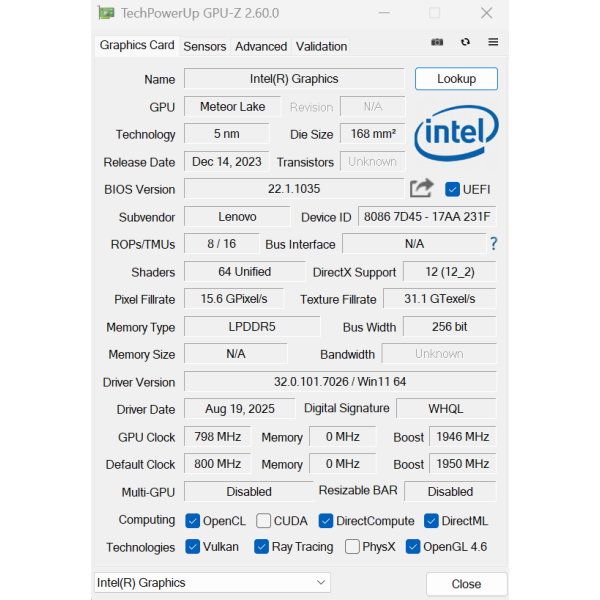The image size is (600, 600).
Task: Click the Driver Date value Aug 19, 2025
Action: click(x=240, y=409)
